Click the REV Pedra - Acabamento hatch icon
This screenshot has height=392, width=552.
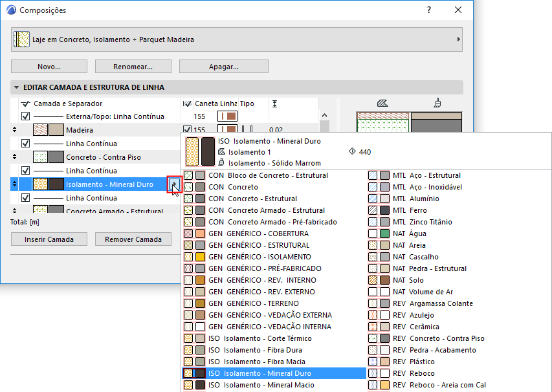[373, 350]
